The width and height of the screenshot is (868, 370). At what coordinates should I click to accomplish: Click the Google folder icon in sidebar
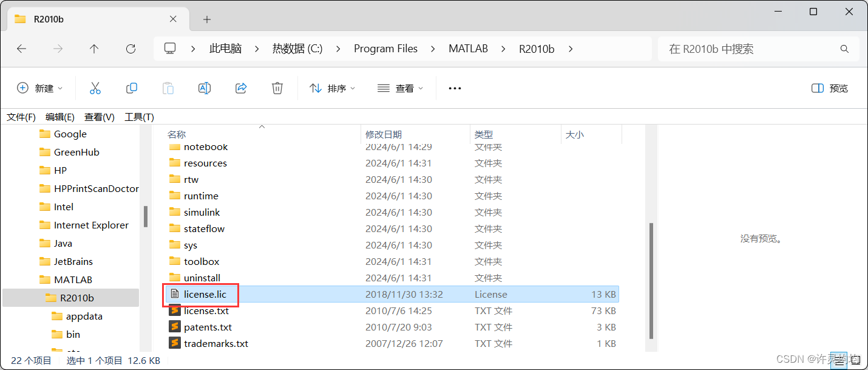[x=45, y=134]
